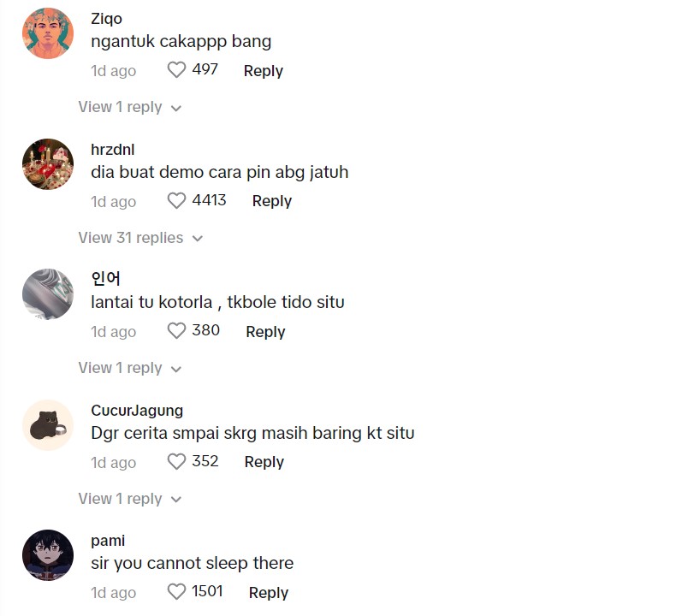
Task: Reply to pami's comment
Action: (268, 593)
